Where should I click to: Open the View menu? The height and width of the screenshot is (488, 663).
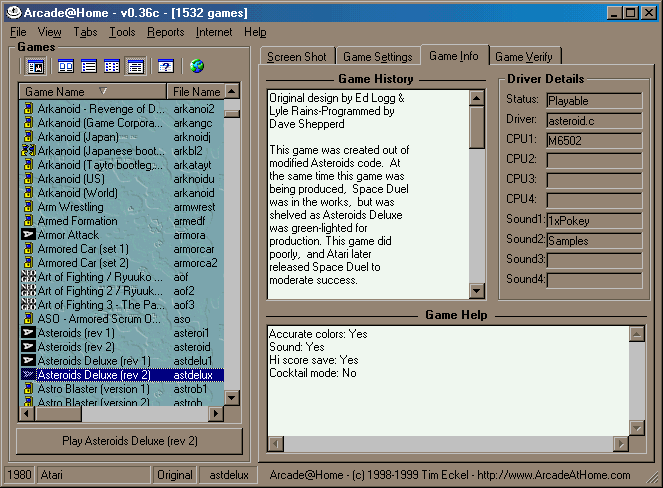click(x=49, y=32)
